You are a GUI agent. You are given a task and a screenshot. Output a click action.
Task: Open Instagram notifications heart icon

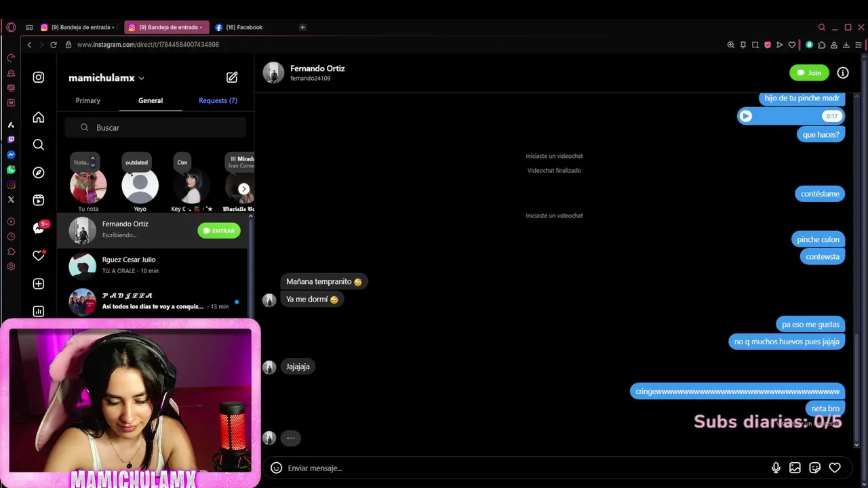tap(39, 256)
